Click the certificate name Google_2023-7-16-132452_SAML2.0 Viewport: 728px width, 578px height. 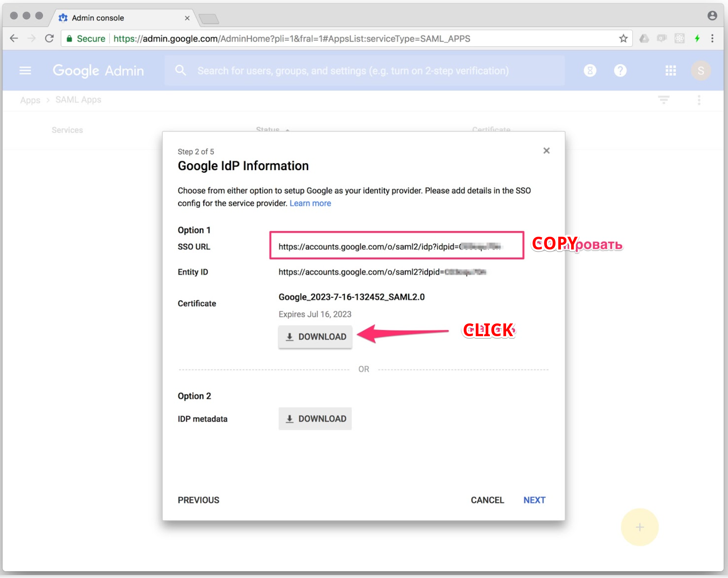click(352, 297)
